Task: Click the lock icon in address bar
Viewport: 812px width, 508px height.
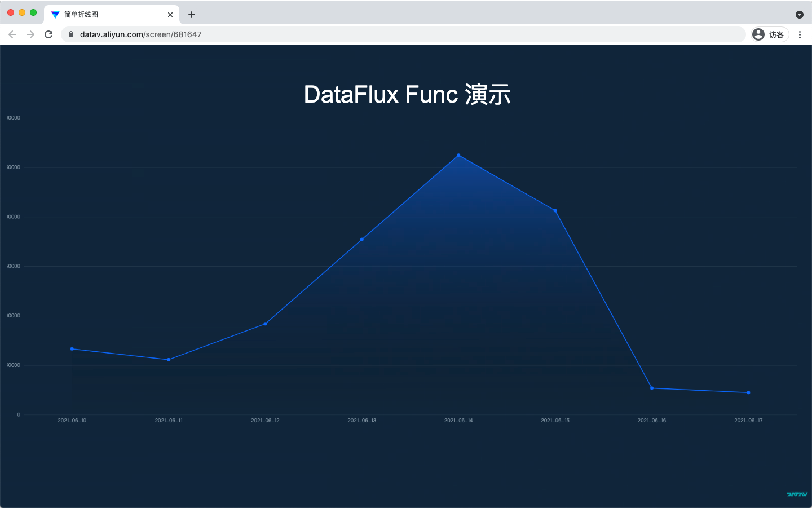Action: point(71,34)
